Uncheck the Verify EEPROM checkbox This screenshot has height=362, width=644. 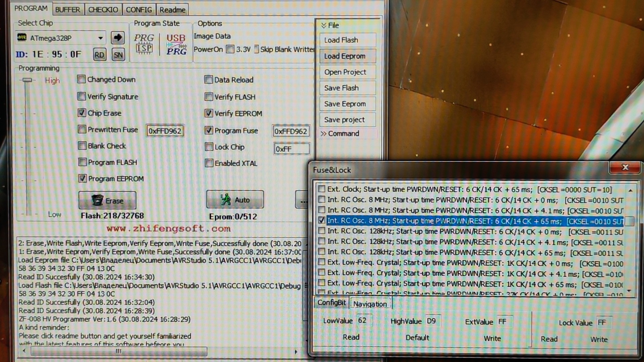(x=209, y=113)
